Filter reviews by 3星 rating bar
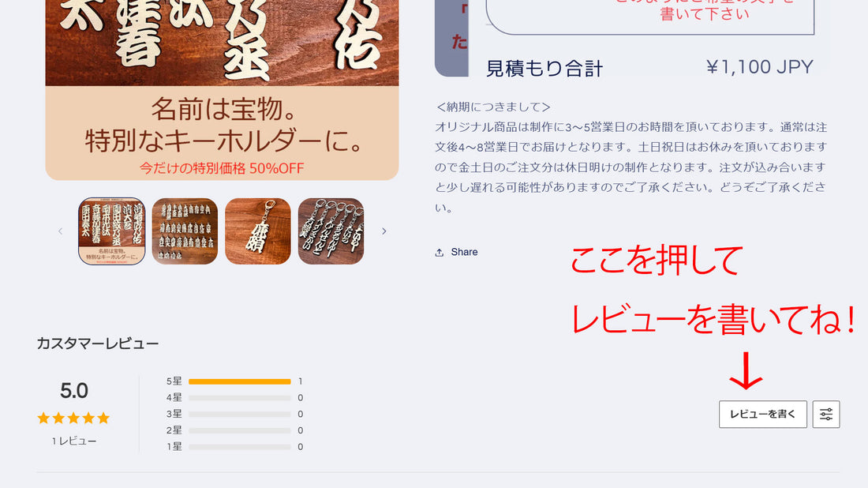 (234, 415)
